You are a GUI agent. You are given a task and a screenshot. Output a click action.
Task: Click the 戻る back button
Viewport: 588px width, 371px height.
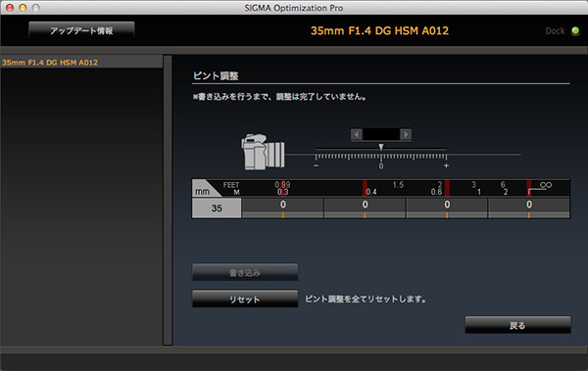coord(517,325)
